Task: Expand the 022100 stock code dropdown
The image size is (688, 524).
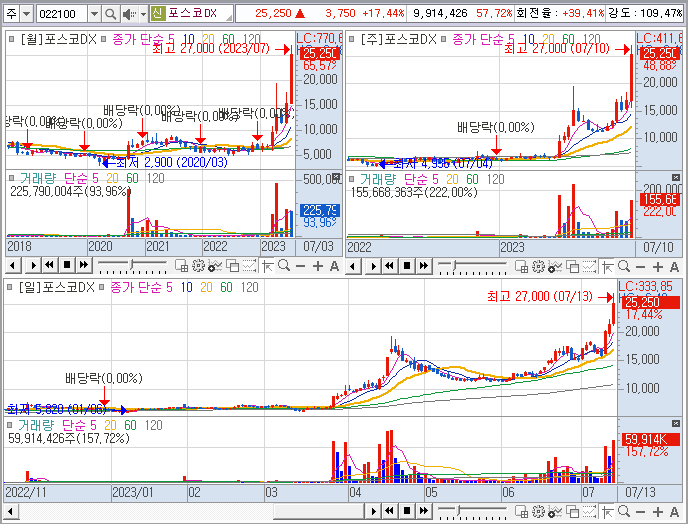Action: tap(94, 14)
